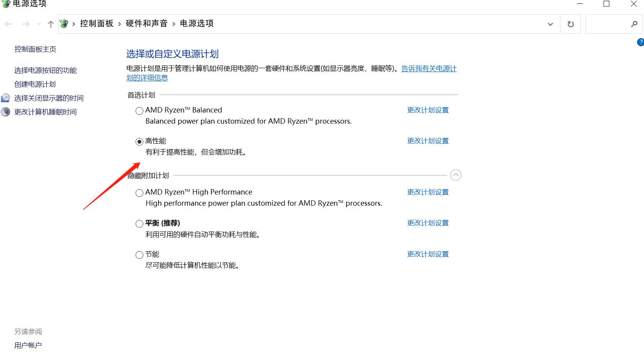
Task: Enable the 节能 power saving plan
Action: click(139, 255)
